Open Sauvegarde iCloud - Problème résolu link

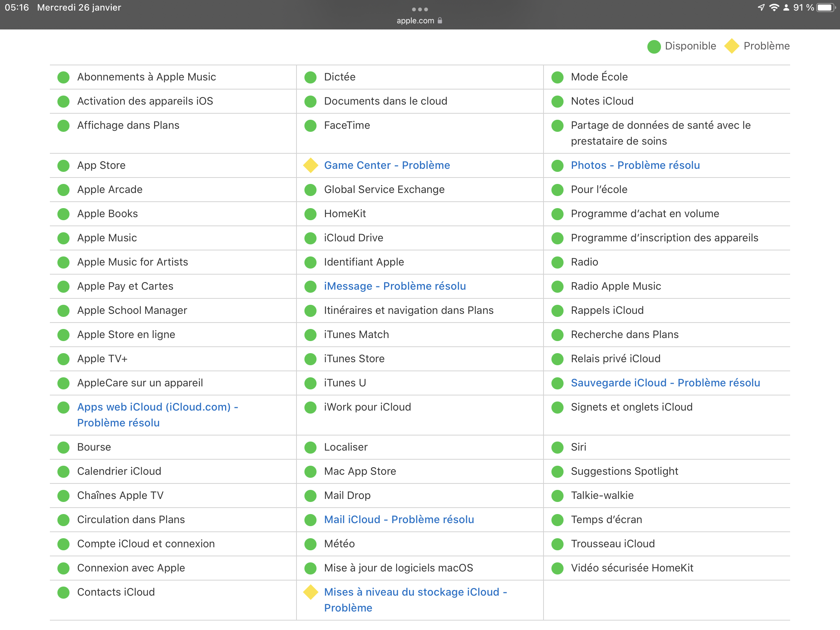click(666, 383)
